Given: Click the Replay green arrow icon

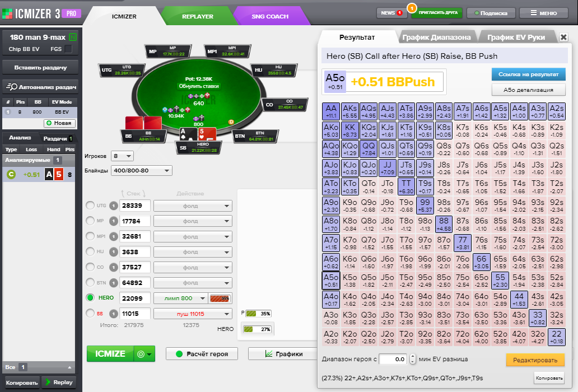Looking at the screenshot, I should coord(48,382).
